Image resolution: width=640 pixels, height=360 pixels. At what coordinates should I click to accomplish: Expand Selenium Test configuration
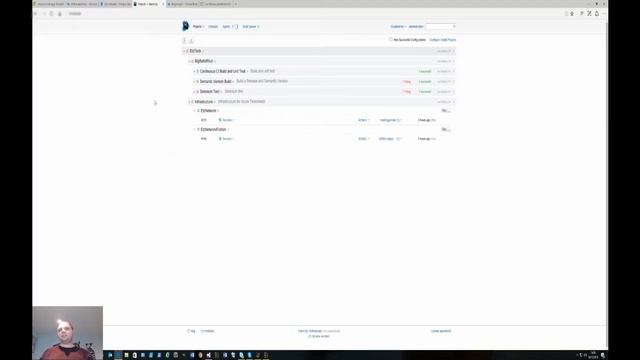[194, 92]
